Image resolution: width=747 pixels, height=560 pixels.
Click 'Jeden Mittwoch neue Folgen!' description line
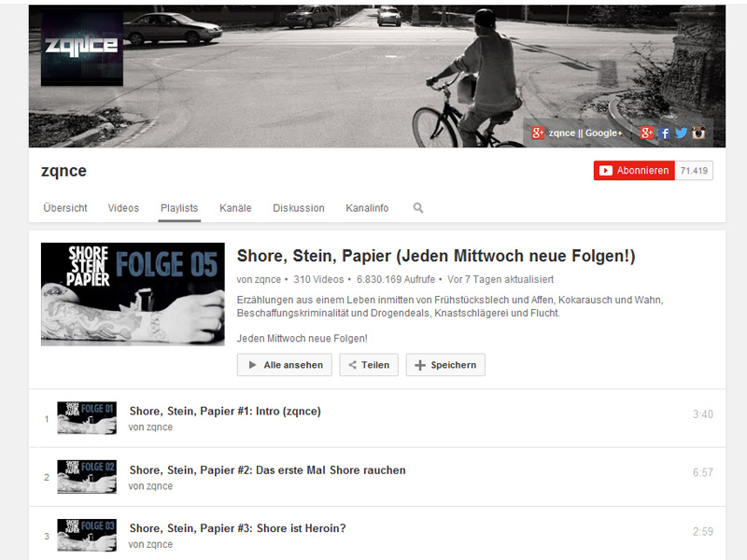click(x=302, y=339)
